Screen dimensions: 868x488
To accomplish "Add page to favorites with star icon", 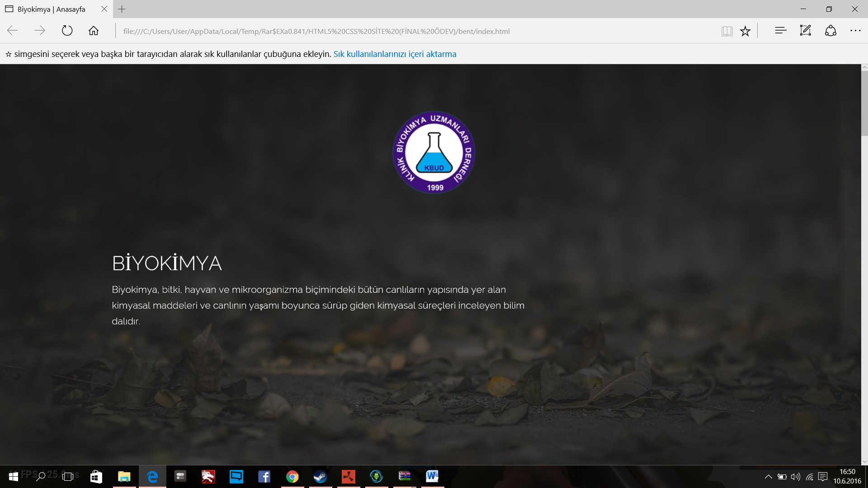I will pos(745,31).
